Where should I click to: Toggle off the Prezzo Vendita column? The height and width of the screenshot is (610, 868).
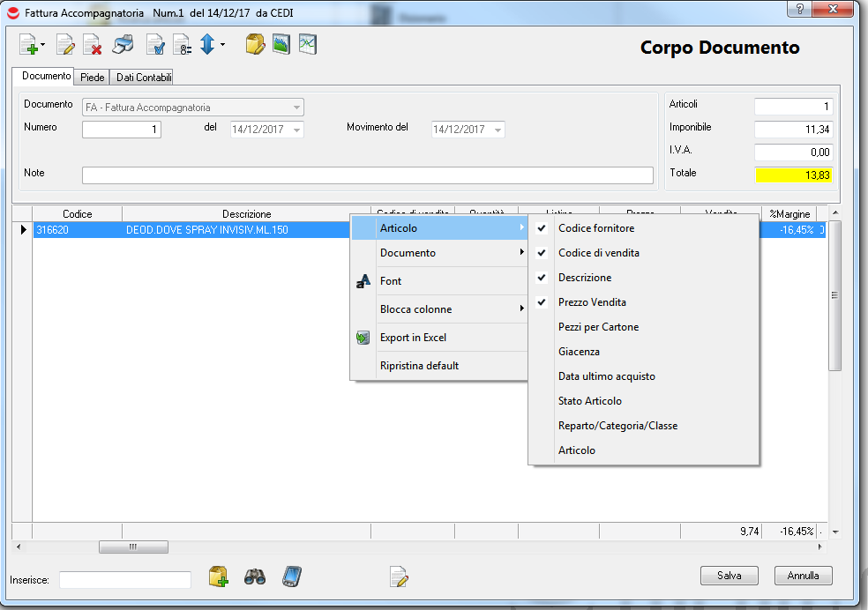click(592, 302)
